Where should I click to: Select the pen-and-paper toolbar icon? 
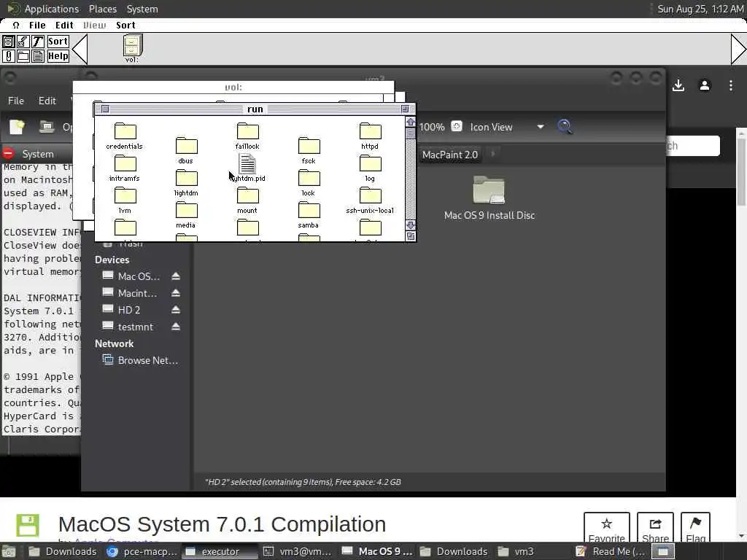coord(23,42)
